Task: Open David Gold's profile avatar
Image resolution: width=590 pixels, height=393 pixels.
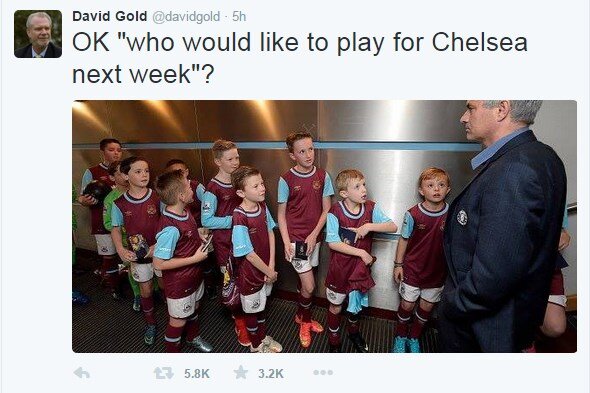Action: pos(38,34)
